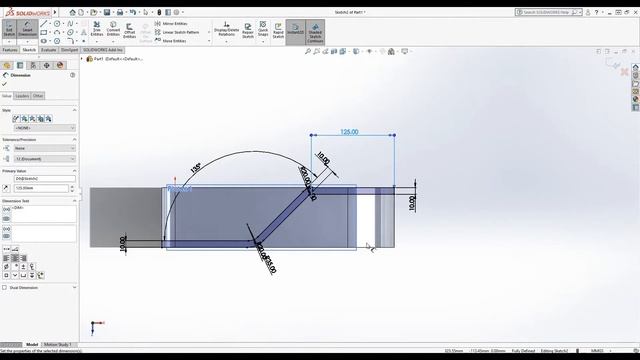Screen dimensions: 640x360
Task: Open the DimXpertManager tab
Action: pyautogui.click(x=47, y=65)
